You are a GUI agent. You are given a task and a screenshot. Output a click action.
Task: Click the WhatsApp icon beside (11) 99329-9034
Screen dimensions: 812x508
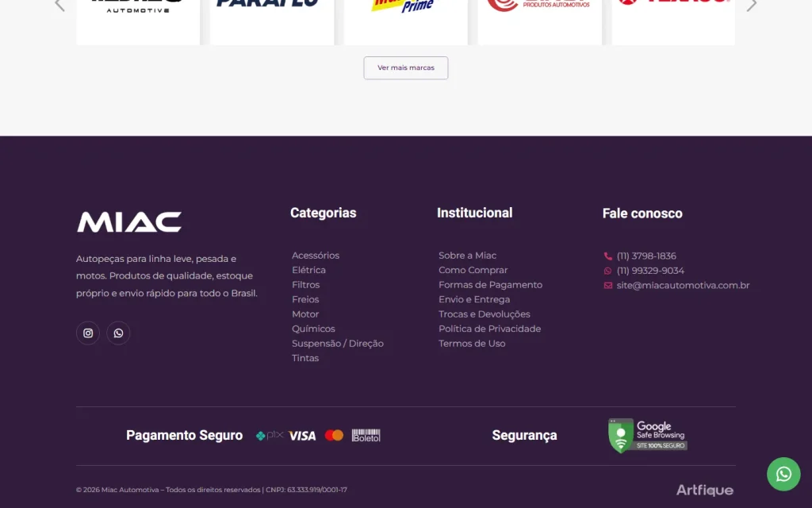(x=608, y=271)
